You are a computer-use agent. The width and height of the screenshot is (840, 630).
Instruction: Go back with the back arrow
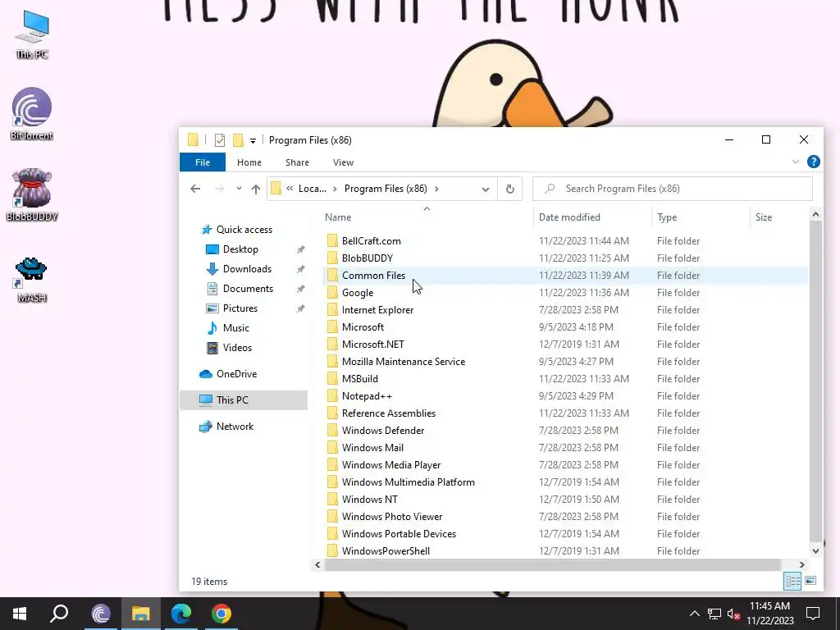(x=195, y=189)
